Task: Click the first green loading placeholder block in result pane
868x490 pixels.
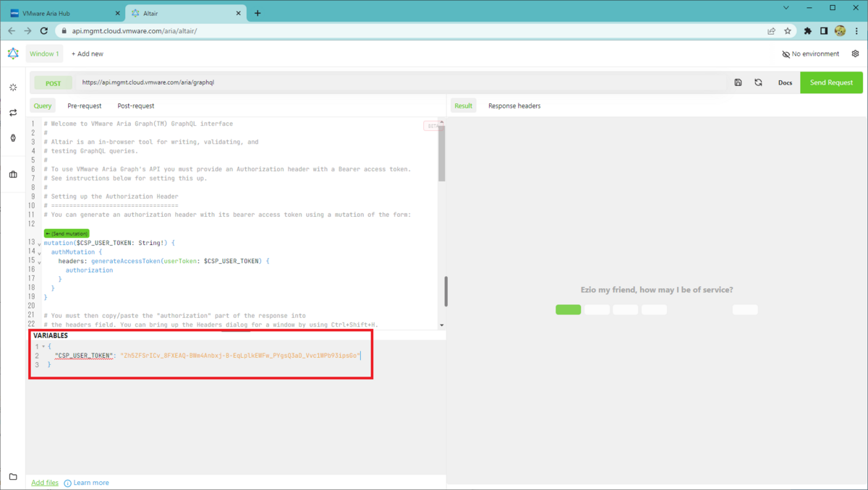Action: pyautogui.click(x=569, y=309)
